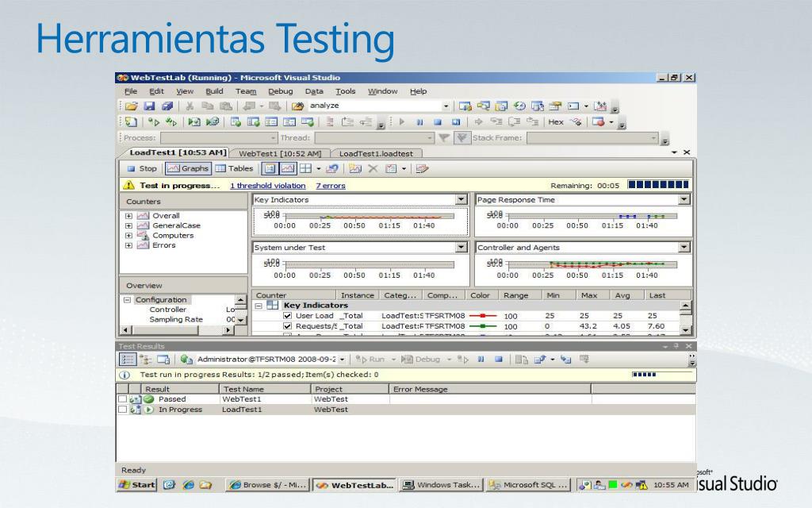
Task: Select the LoadTest1 [10:53 AM] tab
Action: point(178,152)
